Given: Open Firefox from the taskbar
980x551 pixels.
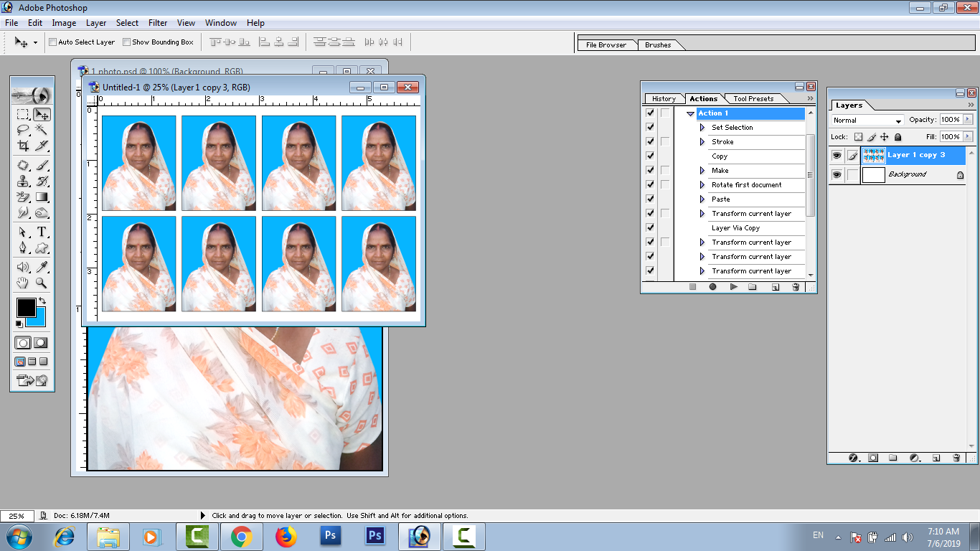Looking at the screenshot, I should 286,537.
